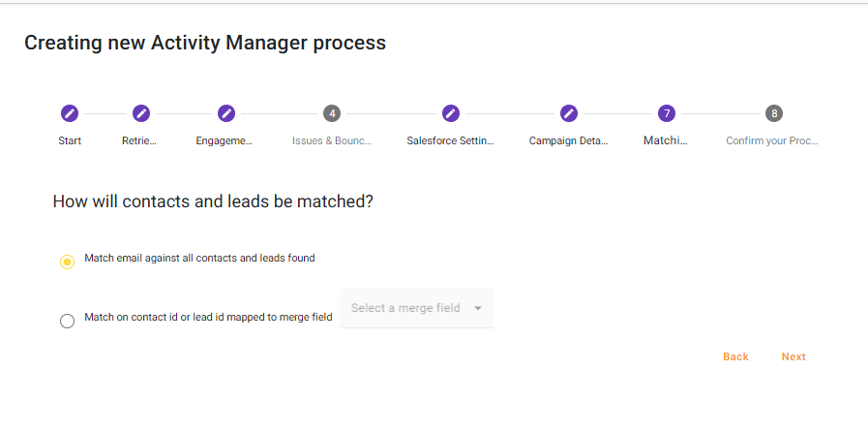The width and height of the screenshot is (868, 432).
Task: Open the Select a merge field dropdown
Action: 406,308
